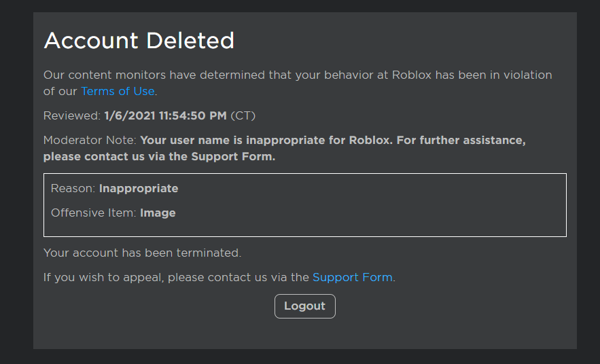Screen dimensions: 600x364
Task: Click the Reviewed: label
Action: [x=71, y=116]
